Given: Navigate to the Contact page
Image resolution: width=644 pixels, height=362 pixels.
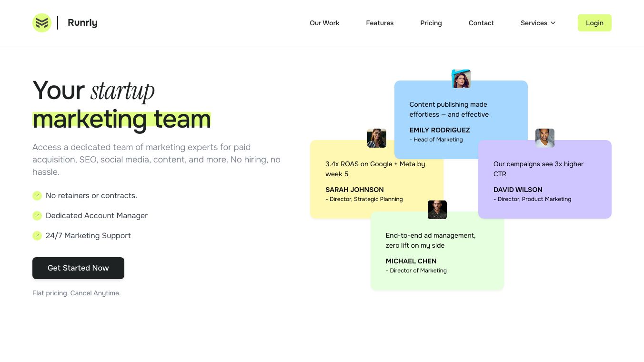Looking at the screenshot, I should [x=481, y=23].
